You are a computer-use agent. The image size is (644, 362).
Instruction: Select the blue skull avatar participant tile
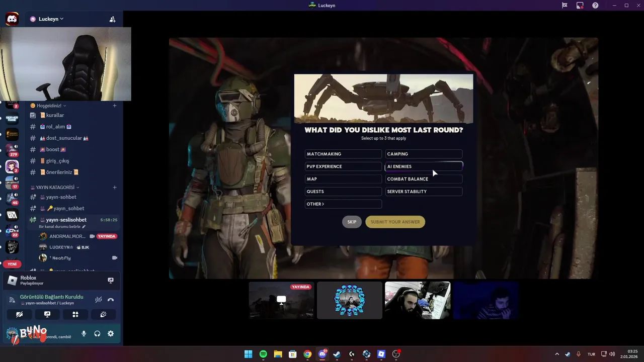click(x=349, y=300)
